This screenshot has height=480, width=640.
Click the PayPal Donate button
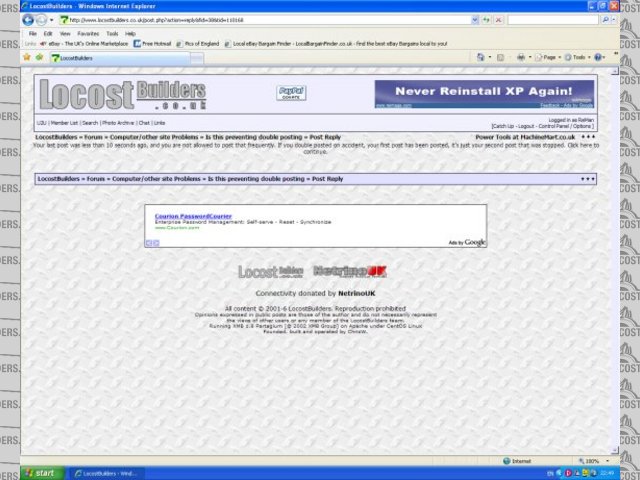tap(291, 93)
